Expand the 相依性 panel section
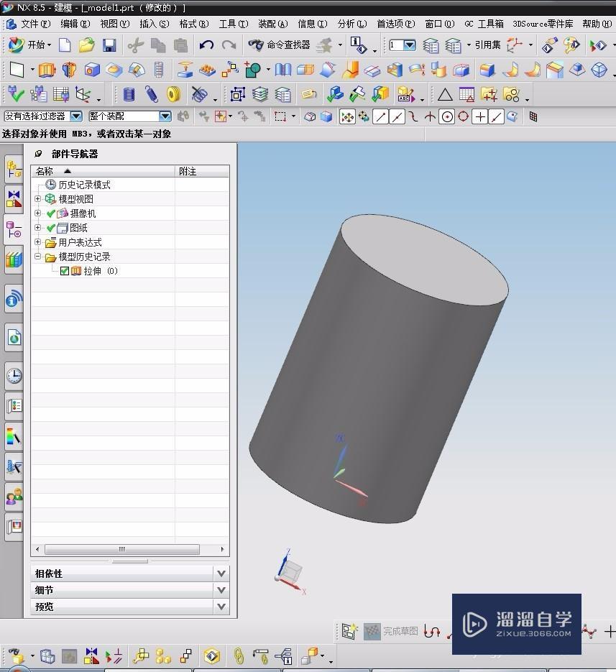 pos(130,574)
